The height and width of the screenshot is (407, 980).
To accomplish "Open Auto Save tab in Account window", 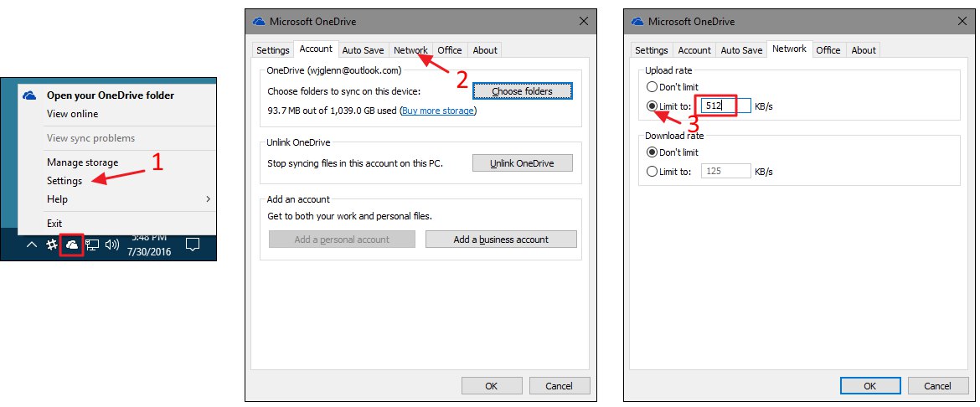I will (364, 50).
